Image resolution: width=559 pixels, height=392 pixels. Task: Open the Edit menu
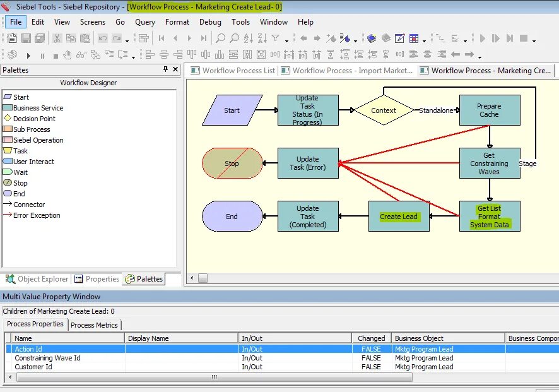coord(38,22)
